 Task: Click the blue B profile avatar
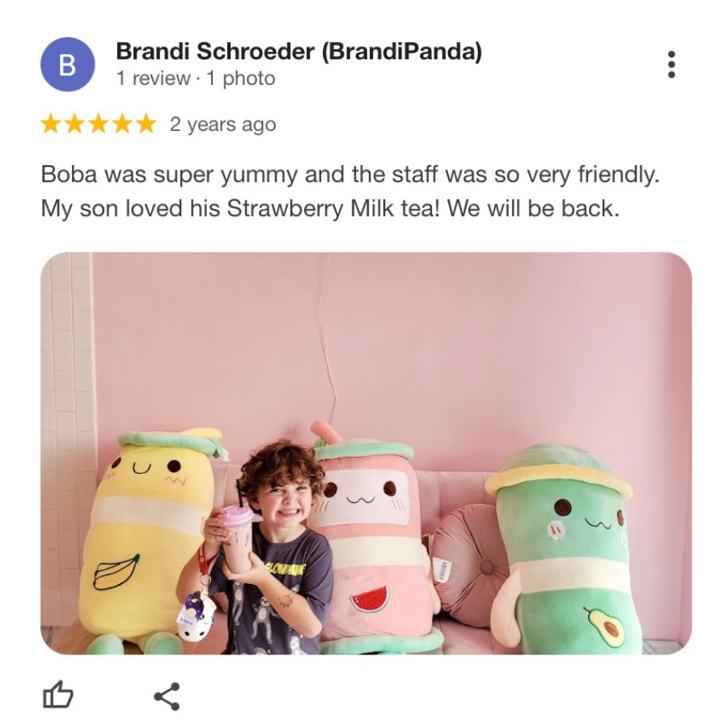click(68, 65)
